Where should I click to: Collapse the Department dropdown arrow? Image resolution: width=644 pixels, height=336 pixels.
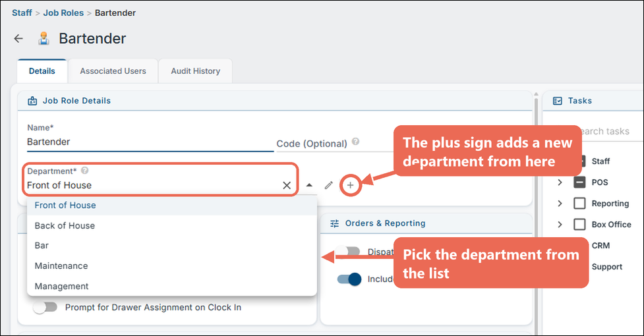(x=309, y=185)
